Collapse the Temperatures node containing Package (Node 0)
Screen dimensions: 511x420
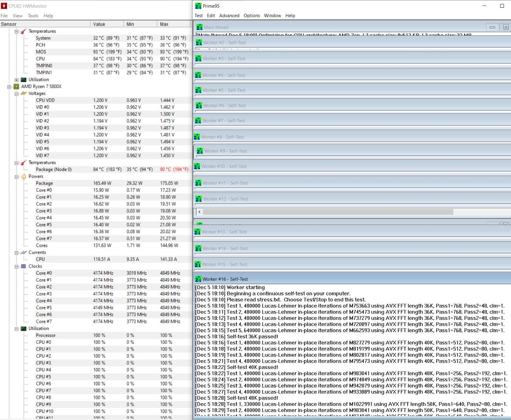coord(16,163)
